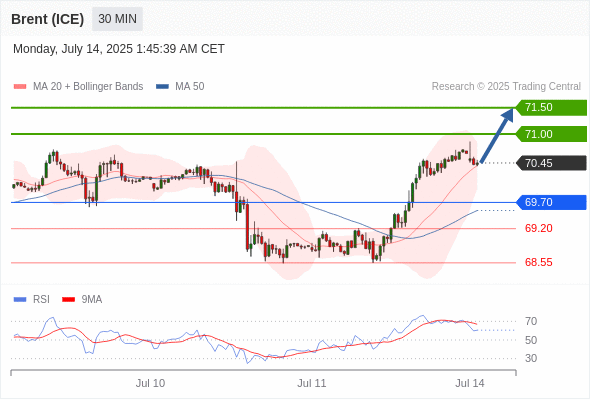Viewport: 590px width, 400px height.
Task: Click the MA 20 + Bollinger Bands legend swatch
Action: point(20,87)
